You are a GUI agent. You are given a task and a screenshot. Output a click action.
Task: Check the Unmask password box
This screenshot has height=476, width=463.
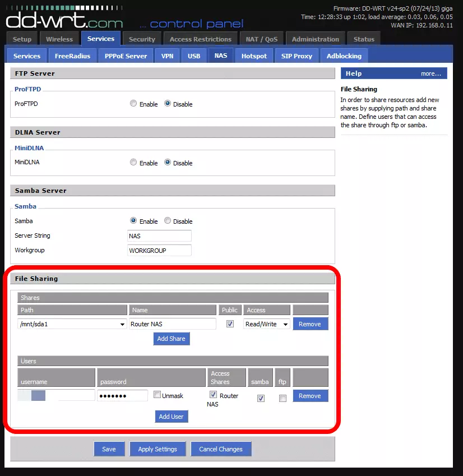[158, 395]
